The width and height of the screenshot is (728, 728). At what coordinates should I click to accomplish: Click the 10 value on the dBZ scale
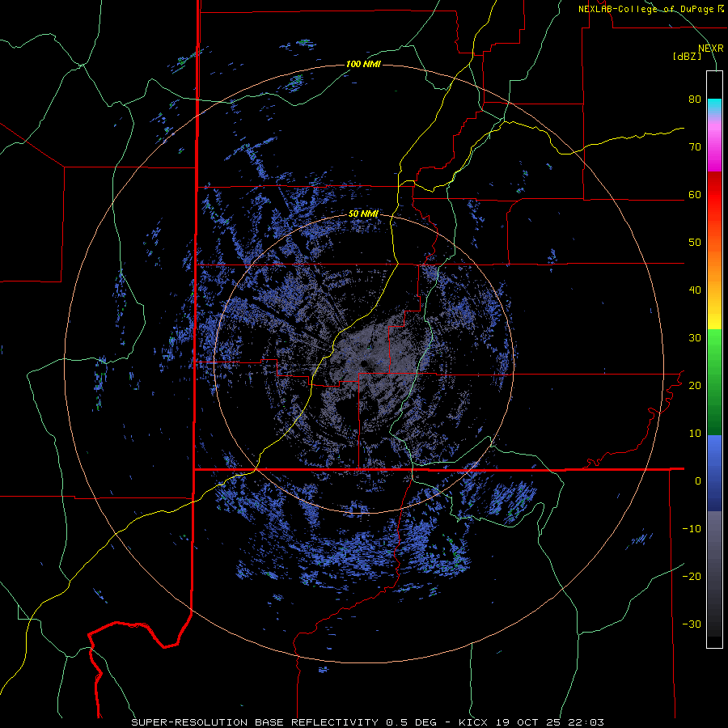click(695, 434)
